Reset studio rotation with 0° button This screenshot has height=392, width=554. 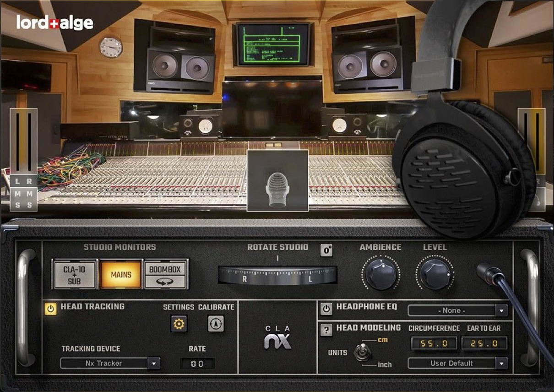coord(326,250)
